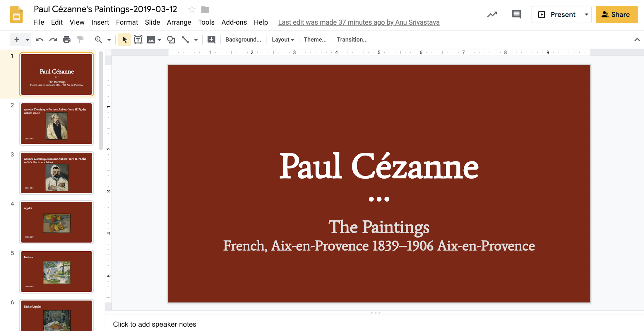Open the Slide menu
Screen dimensions: 644x331
(152, 22)
